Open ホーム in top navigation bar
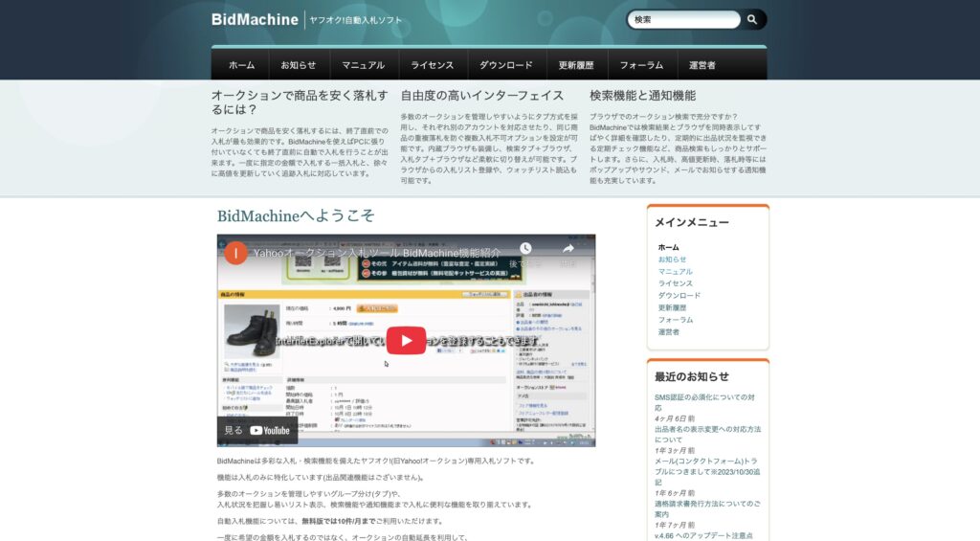Screen dimensions: 980x541 (241, 65)
